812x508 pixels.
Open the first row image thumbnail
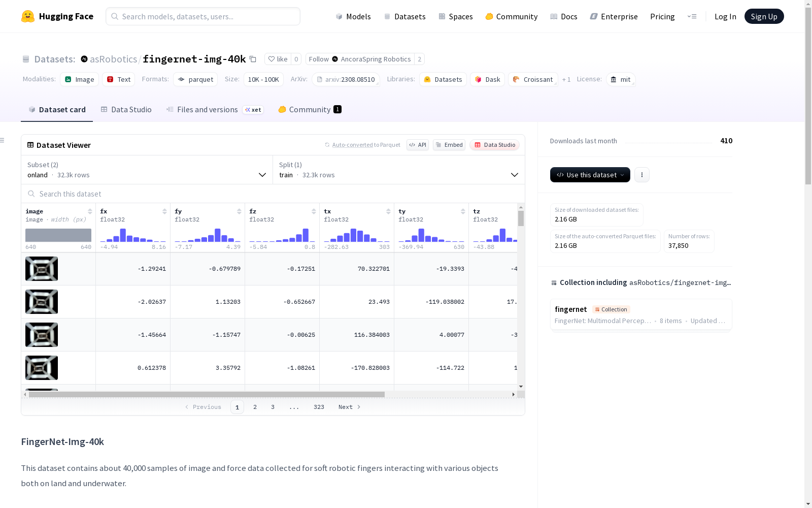(x=42, y=269)
